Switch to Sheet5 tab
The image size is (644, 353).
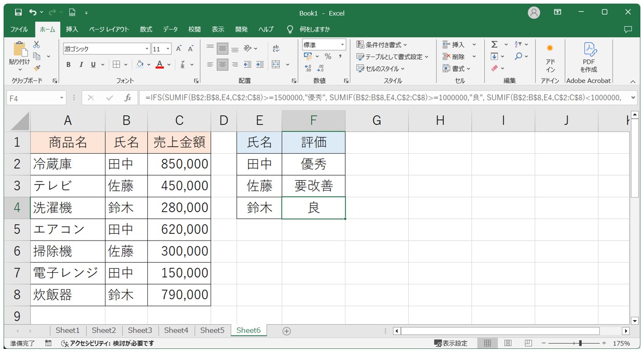tap(213, 330)
